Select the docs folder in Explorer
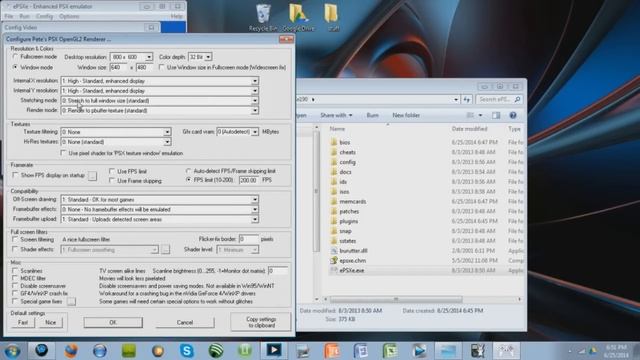The height and width of the screenshot is (360, 640). point(345,172)
